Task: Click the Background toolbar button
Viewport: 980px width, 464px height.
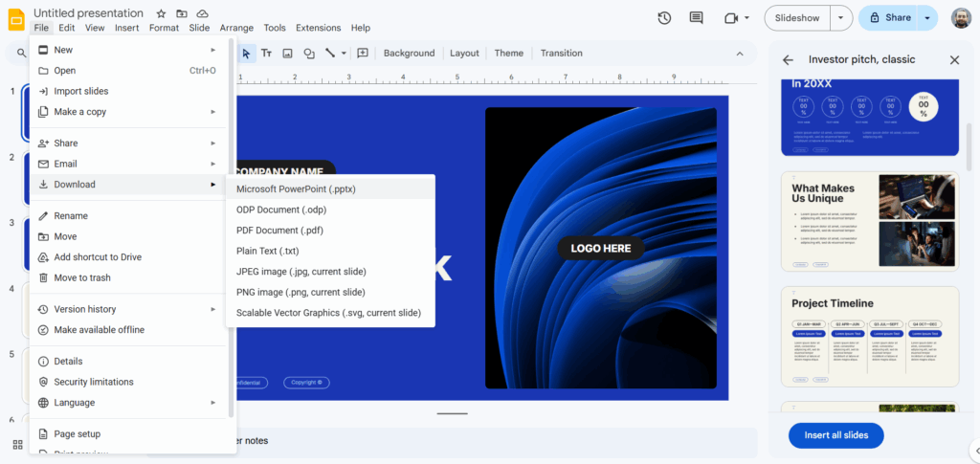Action: point(409,54)
